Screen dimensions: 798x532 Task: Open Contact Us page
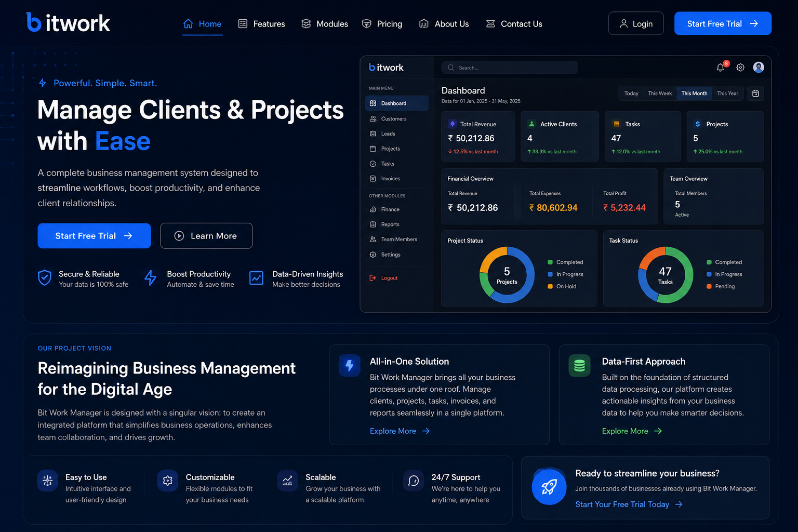point(514,24)
